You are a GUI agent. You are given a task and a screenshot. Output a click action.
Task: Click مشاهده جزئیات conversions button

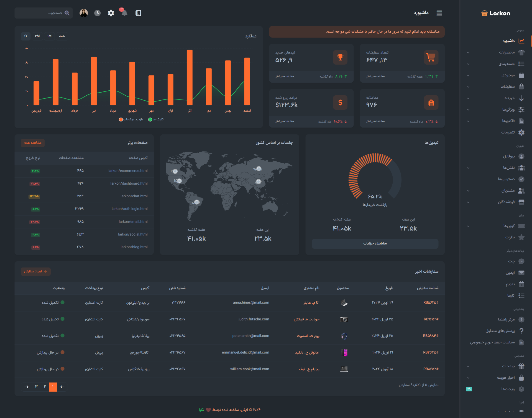(x=375, y=243)
